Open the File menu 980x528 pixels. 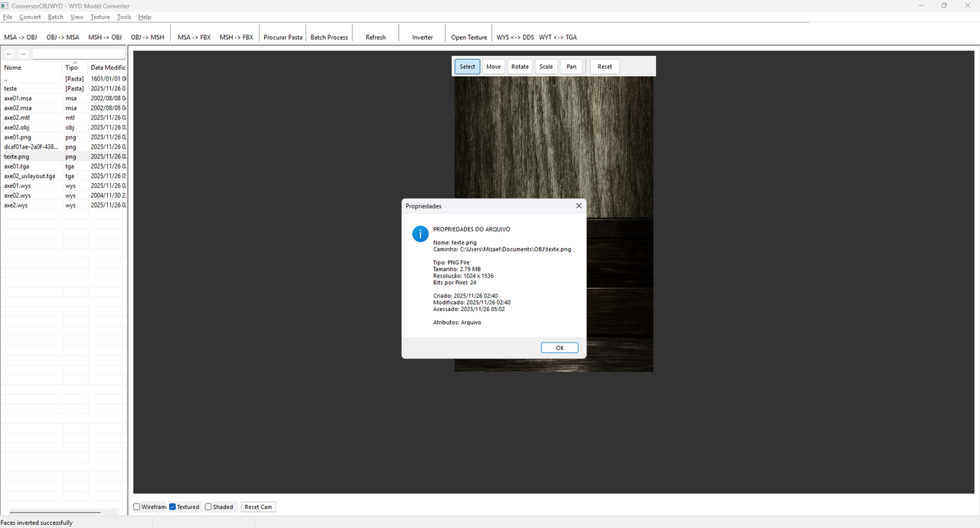click(8, 17)
